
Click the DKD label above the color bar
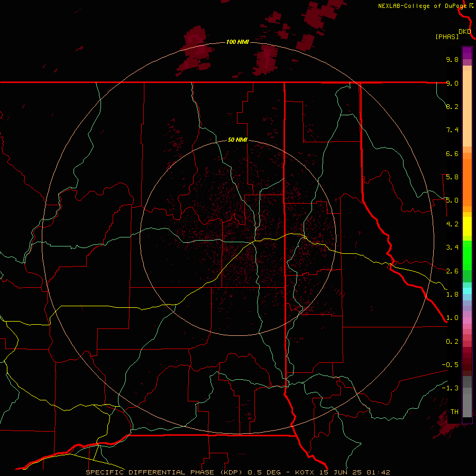tap(465, 31)
